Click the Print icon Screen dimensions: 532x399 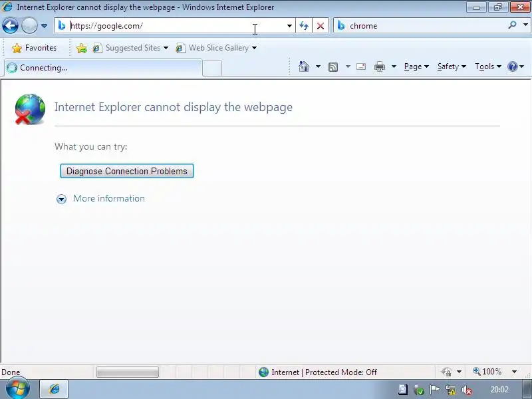click(x=379, y=66)
